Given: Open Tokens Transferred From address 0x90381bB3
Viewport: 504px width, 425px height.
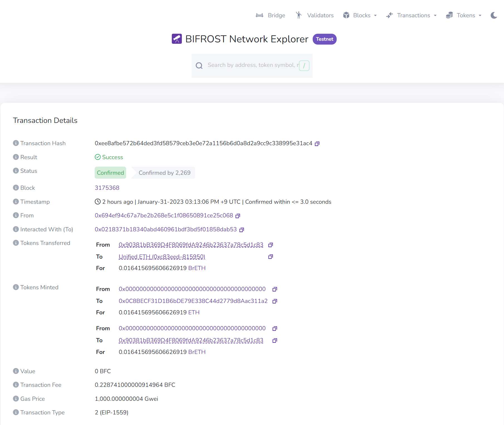Looking at the screenshot, I should pyautogui.click(x=191, y=245).
